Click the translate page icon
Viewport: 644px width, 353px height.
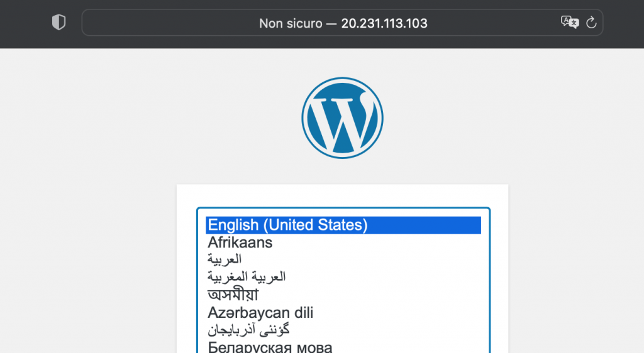(570, 22)
